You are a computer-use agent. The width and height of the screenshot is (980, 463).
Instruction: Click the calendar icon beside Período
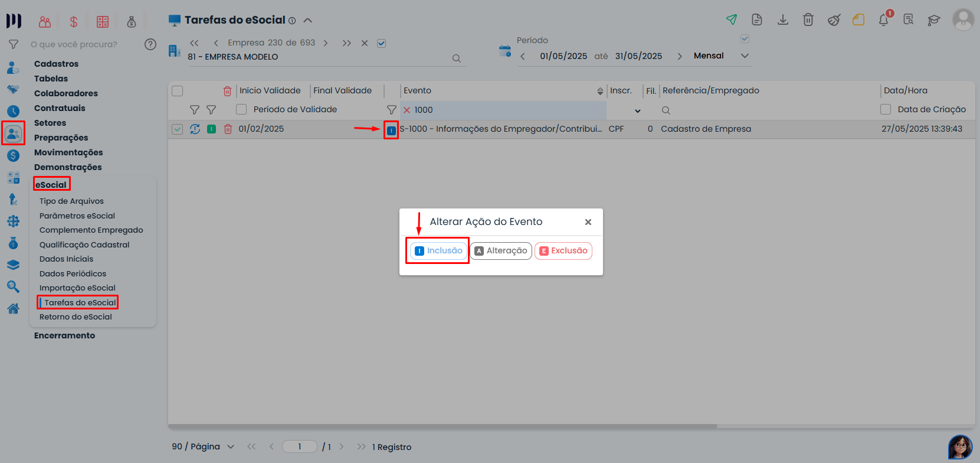(505, 51)
